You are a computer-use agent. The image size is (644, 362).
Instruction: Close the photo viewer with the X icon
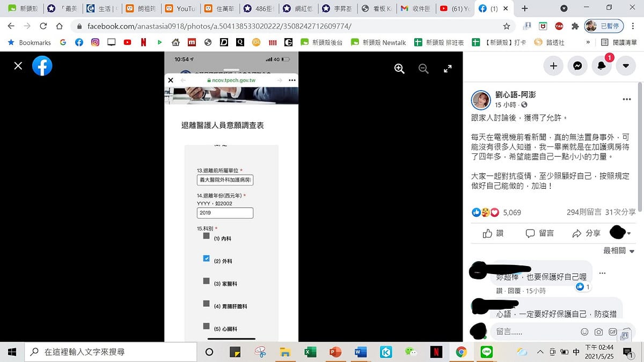point(18,66)
